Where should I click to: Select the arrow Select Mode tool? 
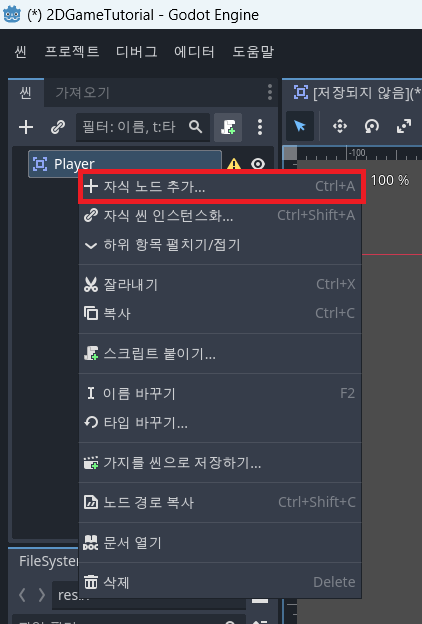click(300, 127)
